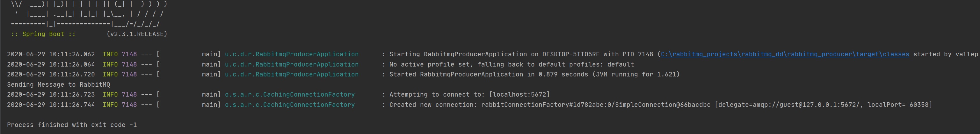Click the INFO level on the 10:11:26.720 line
The image size is (980, 134).
[x=110, y=75]
